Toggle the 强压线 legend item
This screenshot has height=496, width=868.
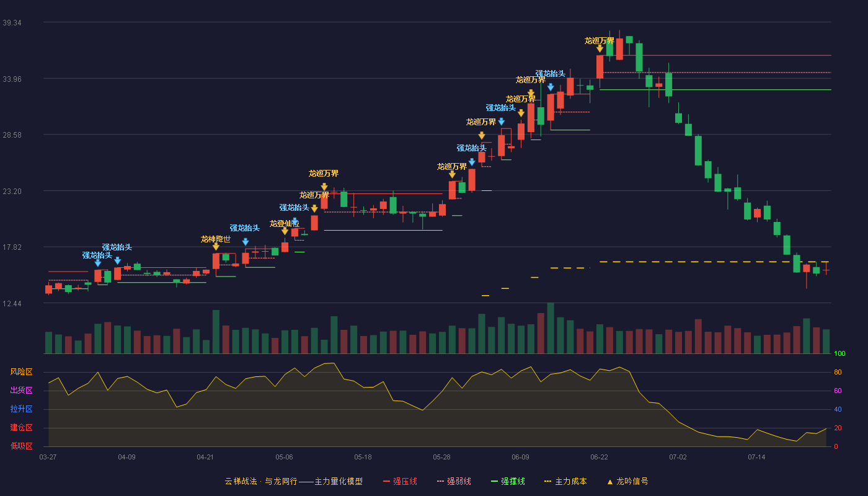coord(400,481)
